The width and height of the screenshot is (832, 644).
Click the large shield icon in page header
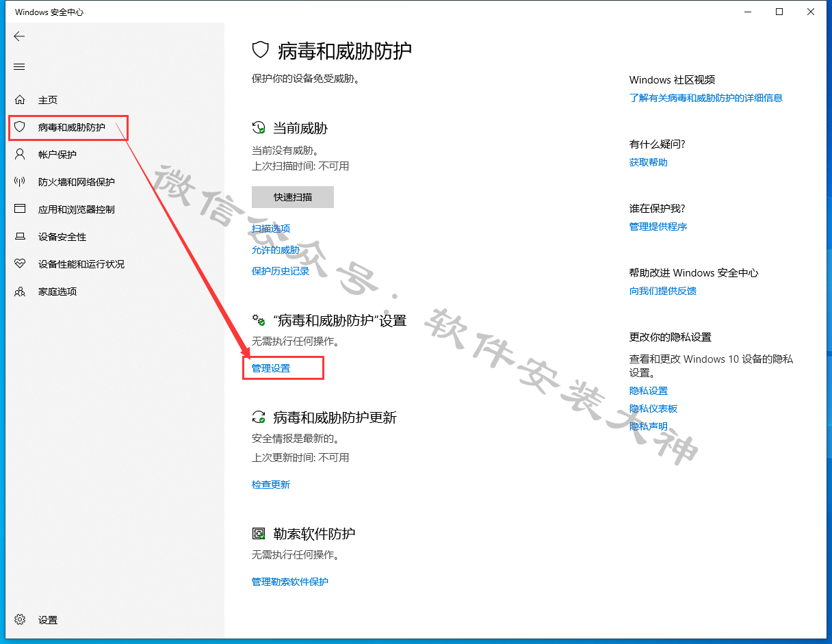point(261,50)
